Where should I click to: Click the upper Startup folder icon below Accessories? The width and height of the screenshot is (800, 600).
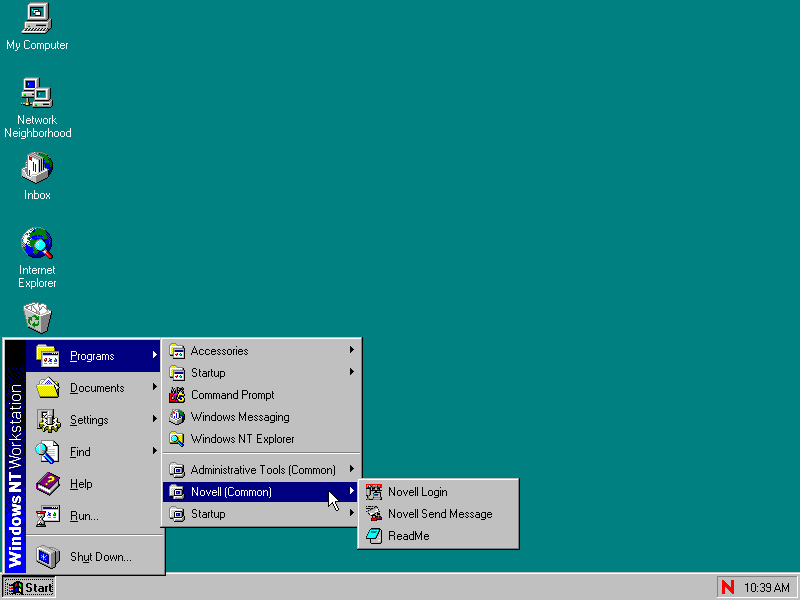[x=177, y=373]
